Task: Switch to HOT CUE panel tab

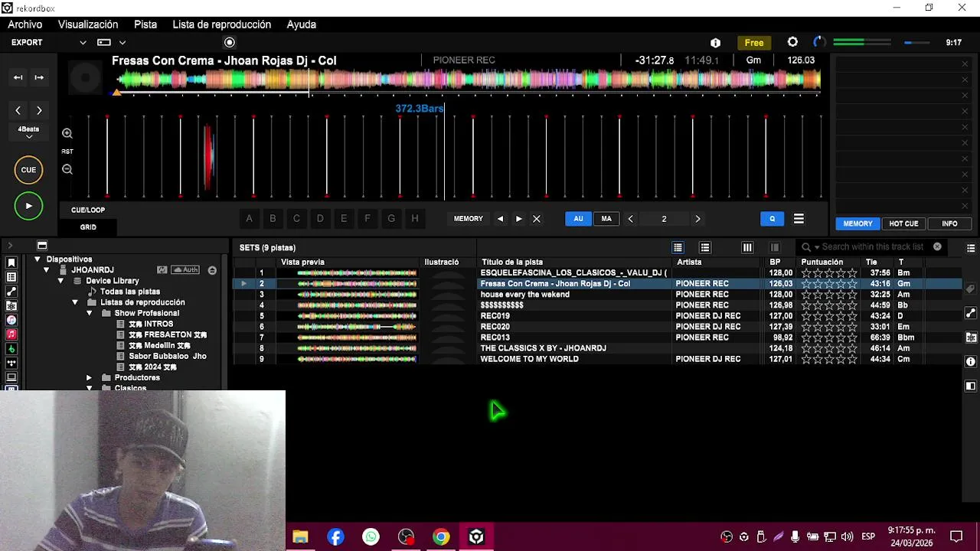Action: (x=903, y=223)
